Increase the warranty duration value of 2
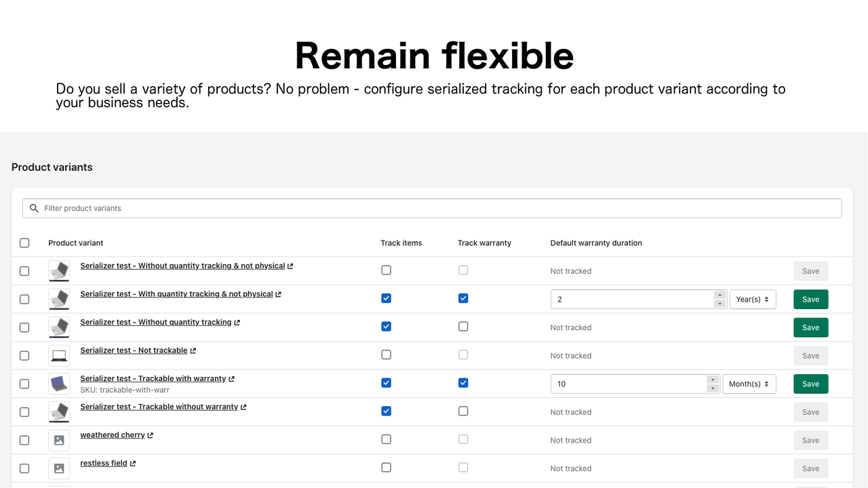Image resolution: width=868 pixels, height=488 pixels. point(719,295)
